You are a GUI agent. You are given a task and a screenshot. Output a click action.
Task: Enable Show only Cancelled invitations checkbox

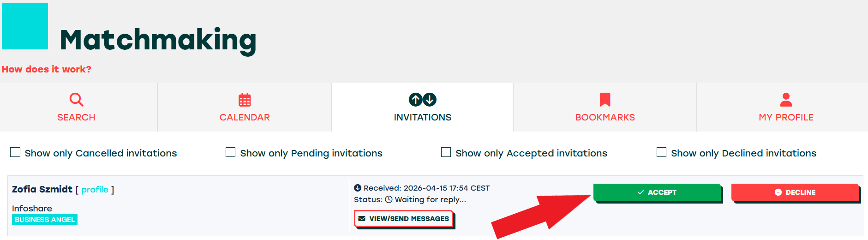click(15, 152)
